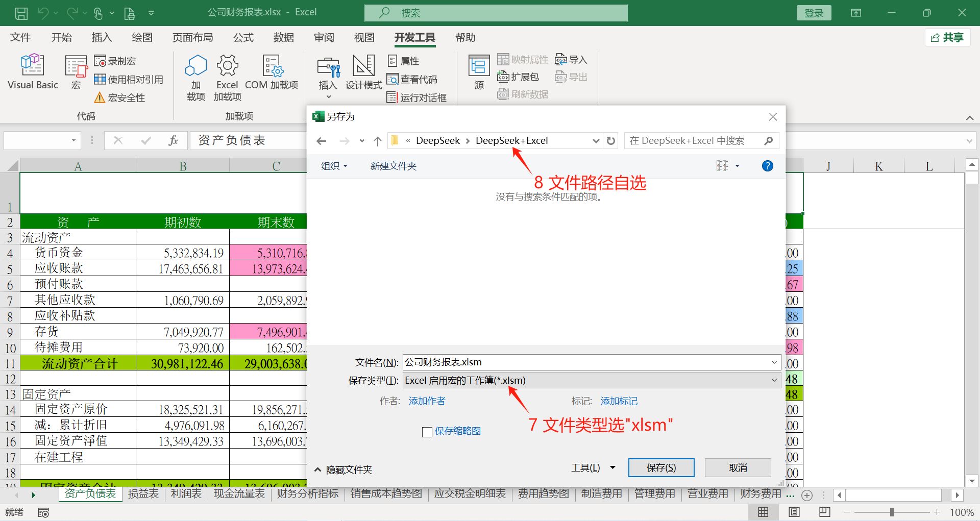Click New Folder (新建文件夹)
This screenshot has height=521, width=980.
click(x=393, y=166)
